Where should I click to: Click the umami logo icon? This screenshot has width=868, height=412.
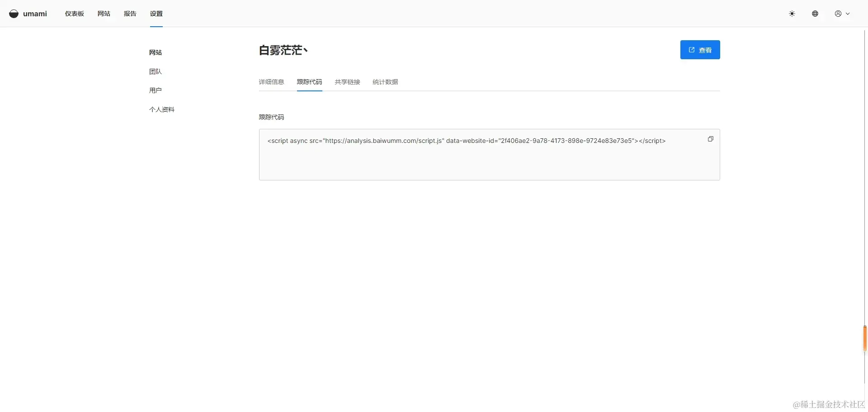(x=14, y=14)
